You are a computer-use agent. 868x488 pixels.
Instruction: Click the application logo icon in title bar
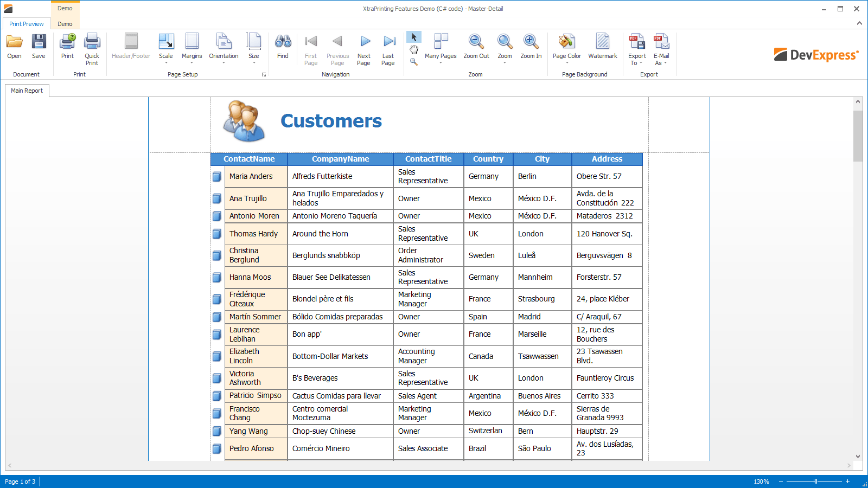click(8, 9)
